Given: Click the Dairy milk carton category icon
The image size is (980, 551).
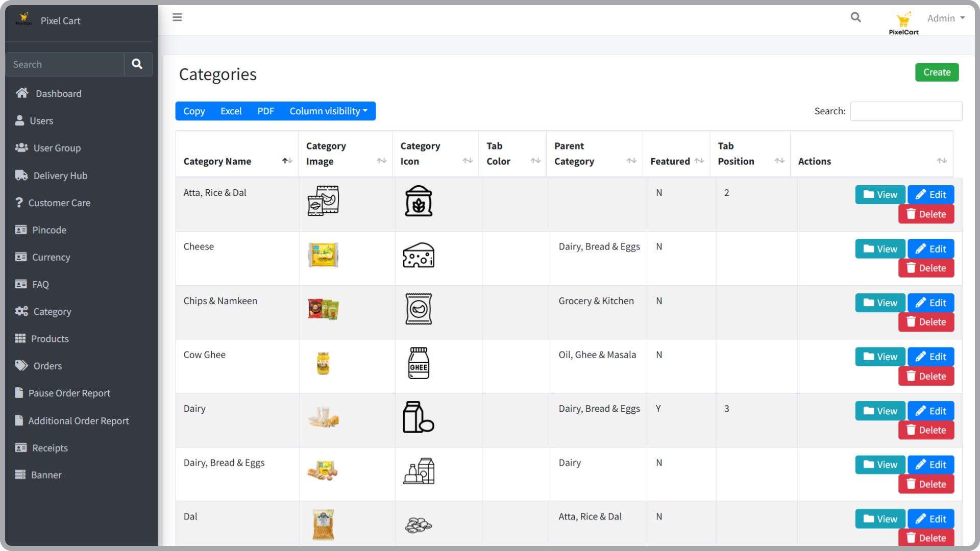Looking at the screenshot, I should tap(419, 417).
